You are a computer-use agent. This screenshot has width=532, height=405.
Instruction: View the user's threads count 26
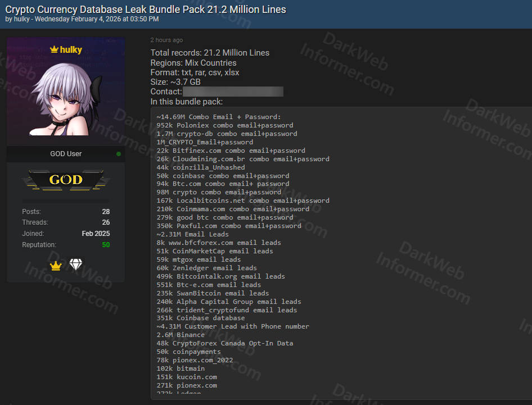tap(106, 222)
